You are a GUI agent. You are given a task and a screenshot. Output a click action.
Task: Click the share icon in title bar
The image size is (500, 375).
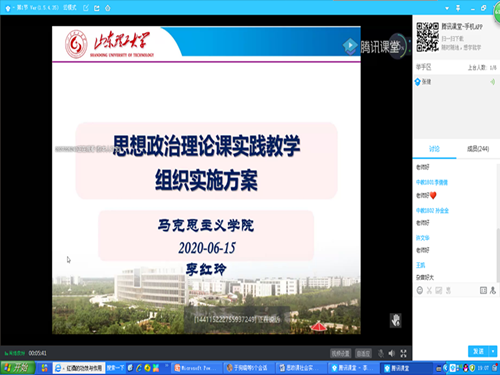click(97, 8)
